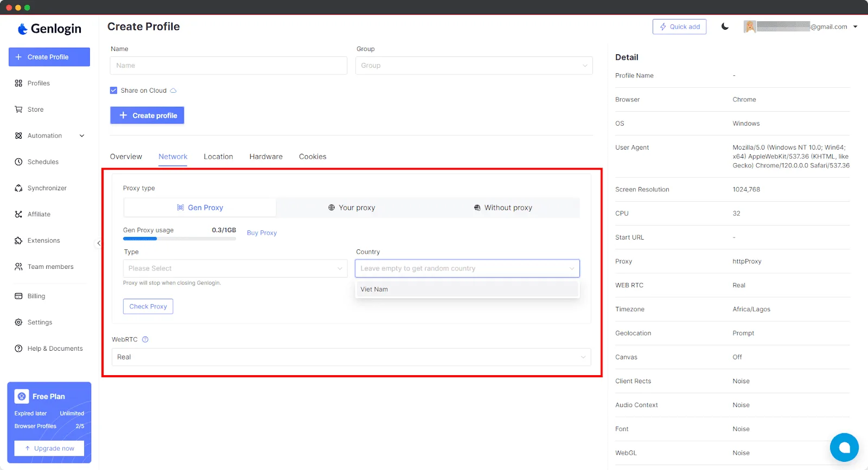Click the Help & Documents question icon

pyautogui.click(x=18, y=349)
